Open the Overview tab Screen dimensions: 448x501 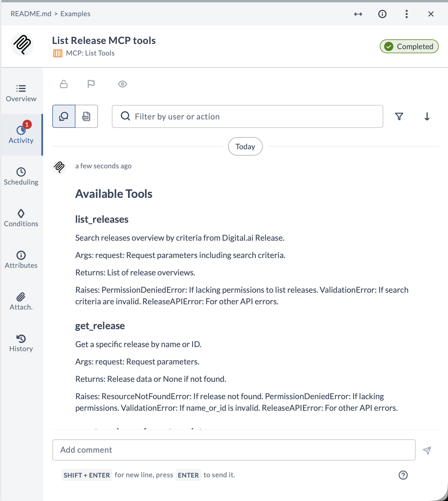click(21, 93)
